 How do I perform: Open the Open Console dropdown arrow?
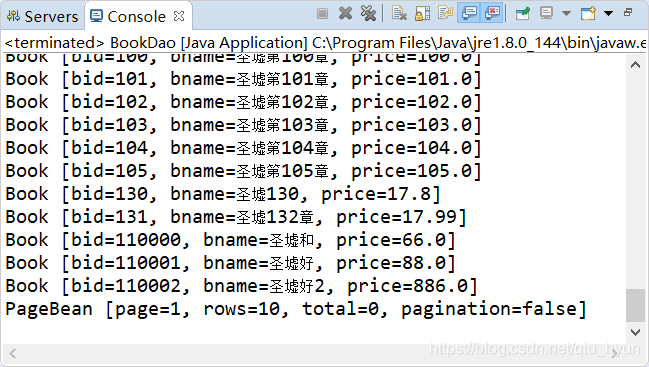(608, 14)
